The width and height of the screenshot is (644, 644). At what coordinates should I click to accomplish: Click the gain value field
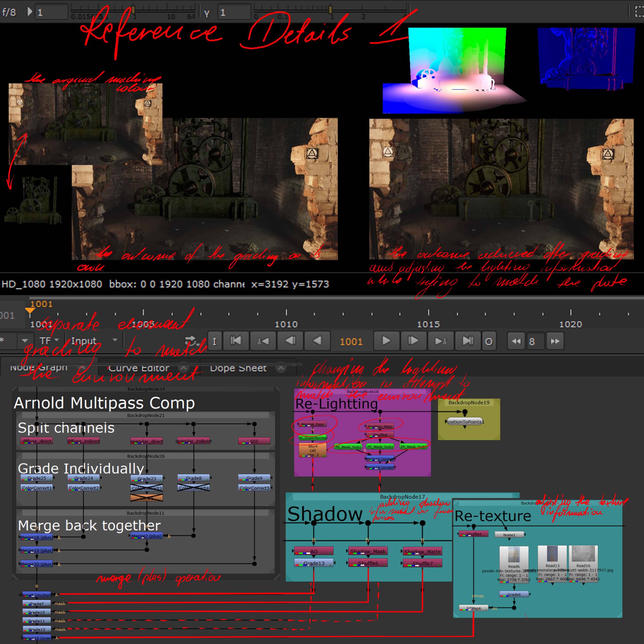coord(51,12)
